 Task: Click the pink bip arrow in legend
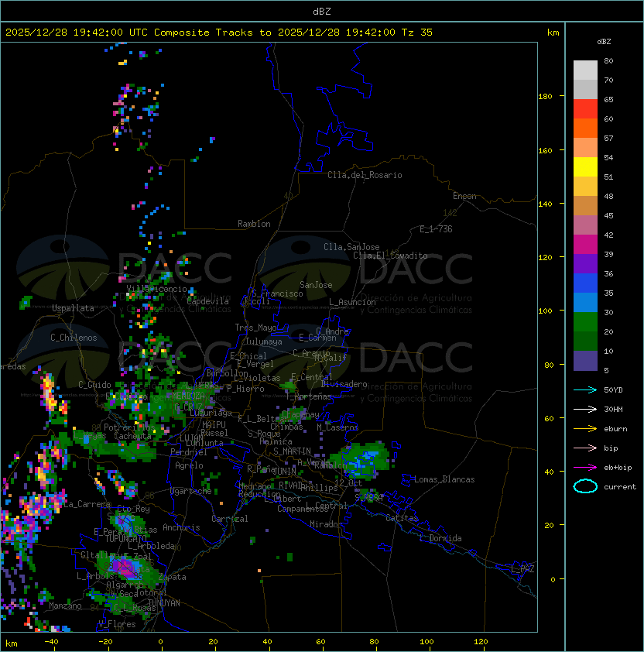585,448
